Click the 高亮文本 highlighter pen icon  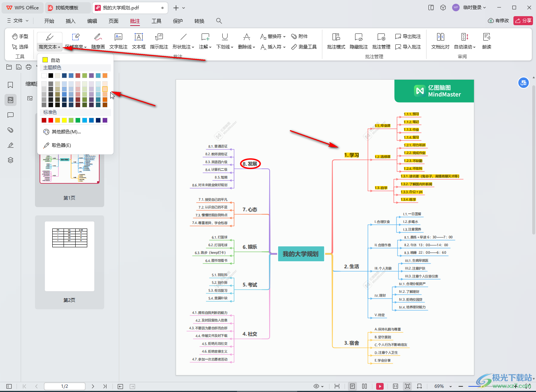tap(50, 37)
